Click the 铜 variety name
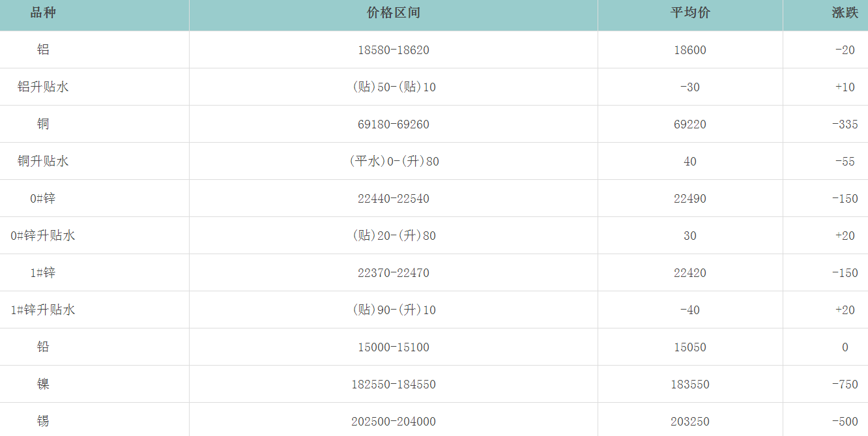 click(43, 124)
